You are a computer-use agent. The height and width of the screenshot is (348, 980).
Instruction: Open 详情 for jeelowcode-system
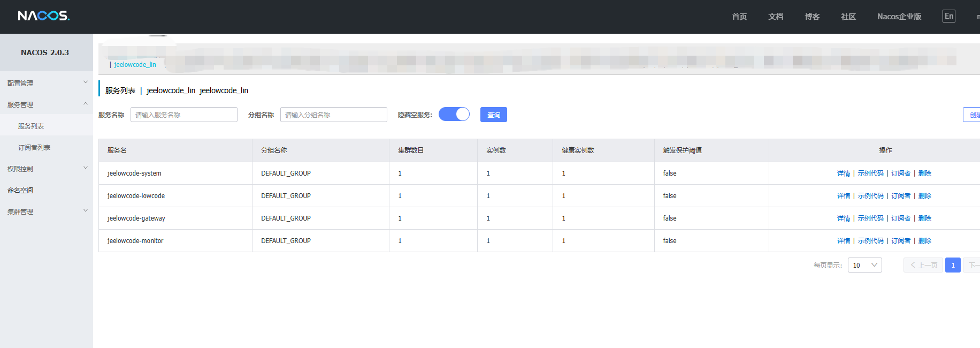843,173
